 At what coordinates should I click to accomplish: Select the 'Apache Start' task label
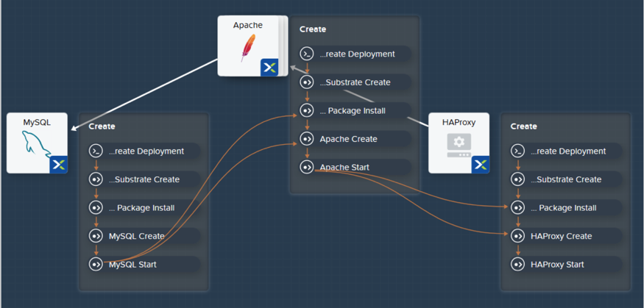click(344, 168)
